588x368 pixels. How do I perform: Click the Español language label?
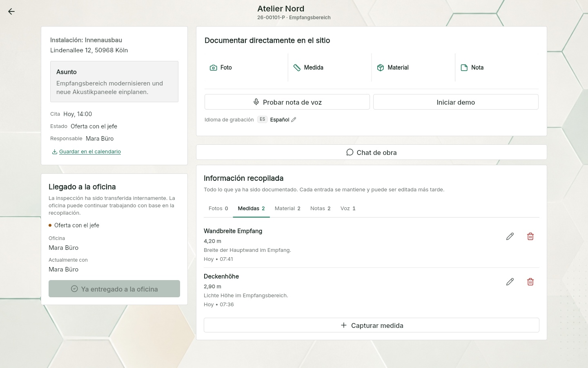tap(280, 120)
